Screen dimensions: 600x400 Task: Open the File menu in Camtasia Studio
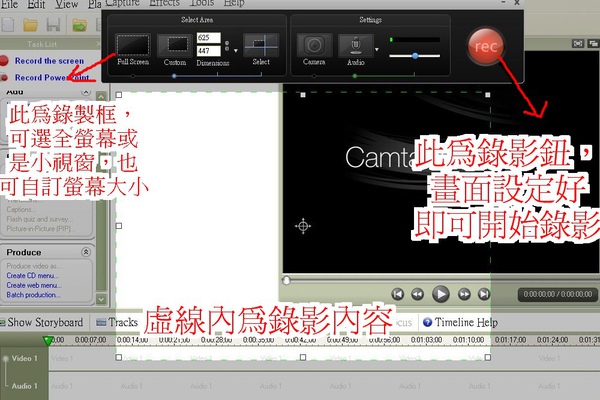coord(9,4)
